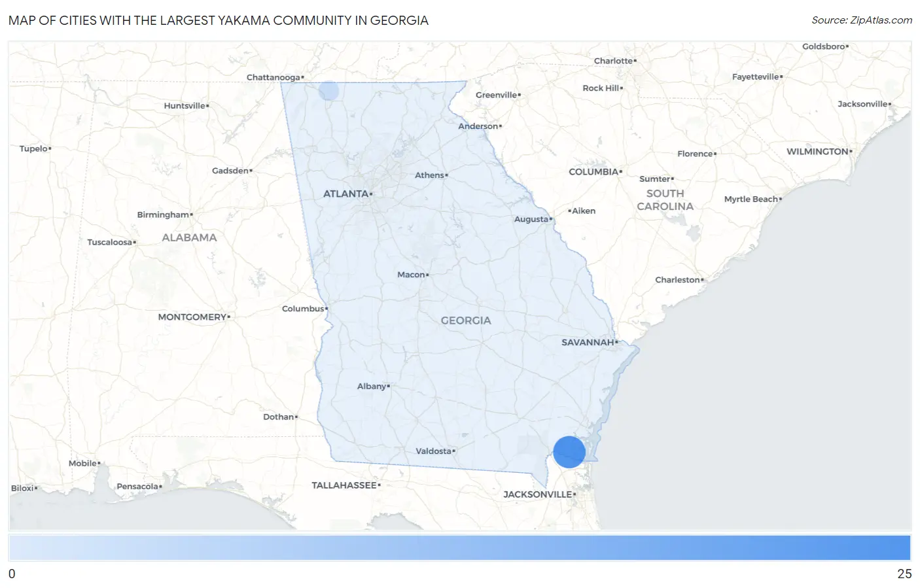Screen dimensions: 920x588
Task: Click the MONTGOMERY city label
Action: click(x=192, y=317)
